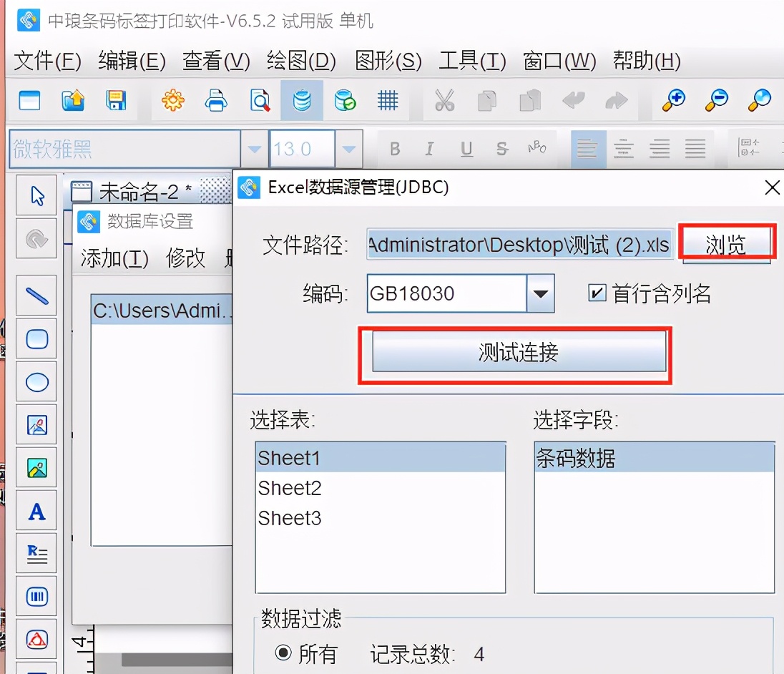Image resolution: width=784 pixels, height=674 pixels.
Task: Click the Paste icon in toolbar
Action: [531, 100]
